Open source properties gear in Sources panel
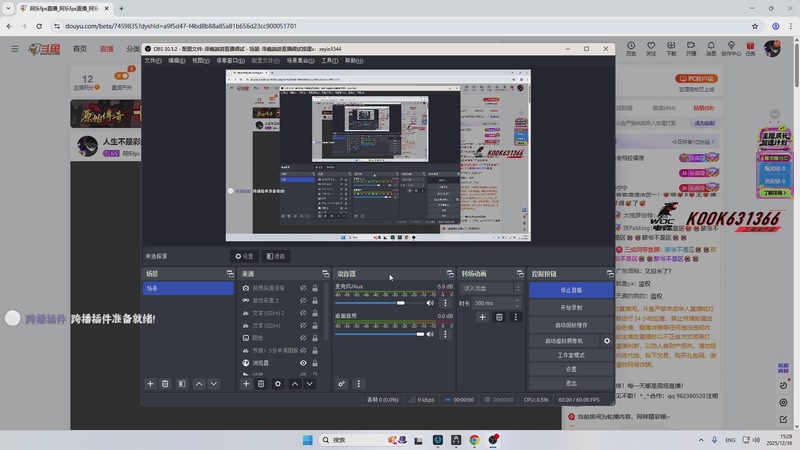Screen dimensions: 800x450 (278, 384)
